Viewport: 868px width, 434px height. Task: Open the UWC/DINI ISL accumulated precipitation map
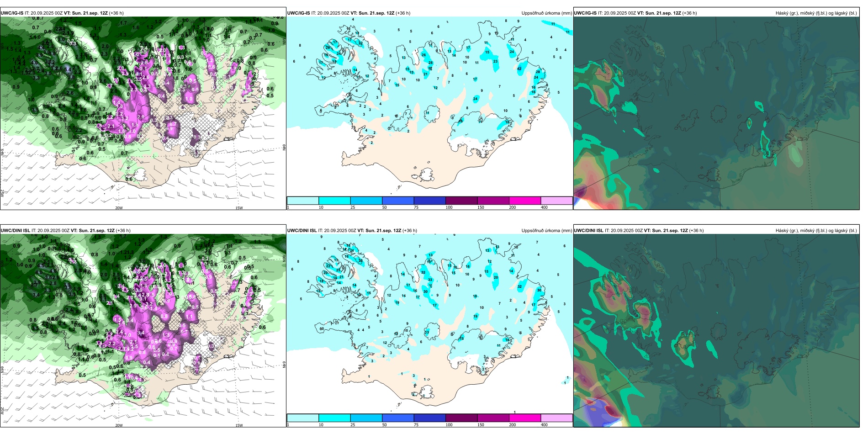[429, 324]
